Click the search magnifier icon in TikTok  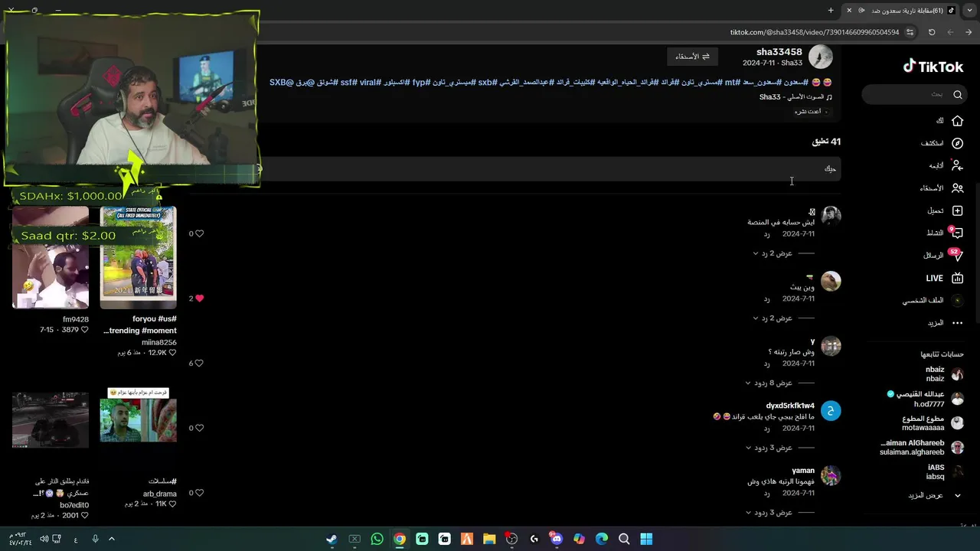958,95
